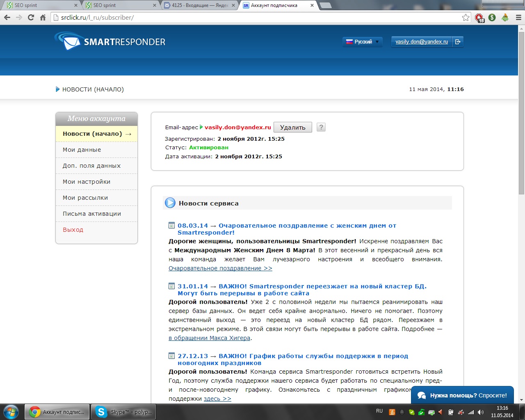Click в обращении Макса Хигера link
This screenshot has height=420, width=525.
pyautogui.click(x=209, y=338)
